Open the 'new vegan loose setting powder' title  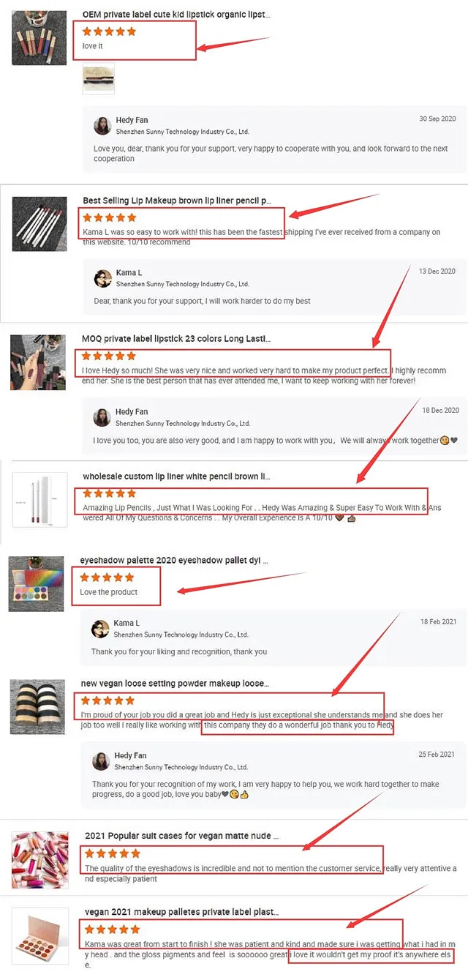click(175, 684)
